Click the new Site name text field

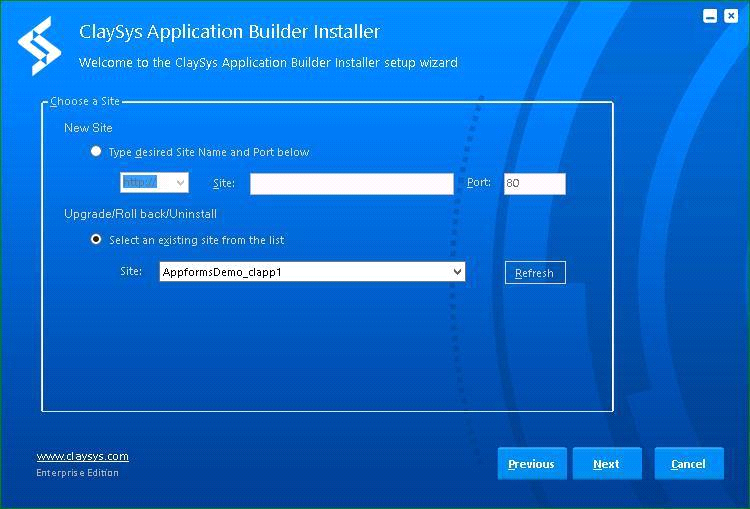[352, 184]
